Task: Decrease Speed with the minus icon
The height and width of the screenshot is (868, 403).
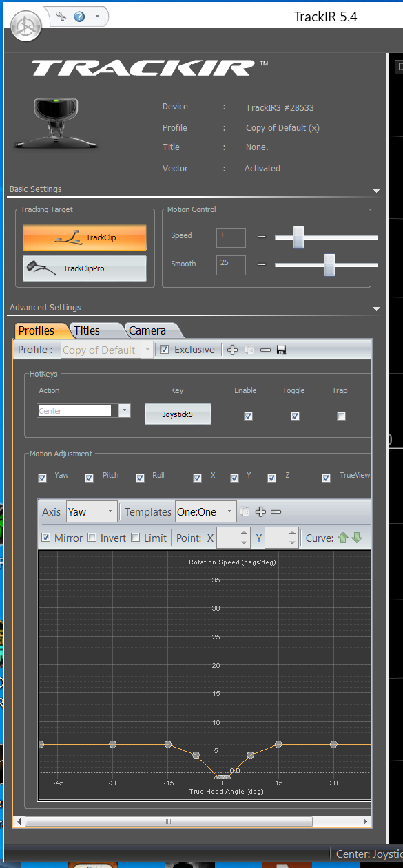Action: (262, 237)
